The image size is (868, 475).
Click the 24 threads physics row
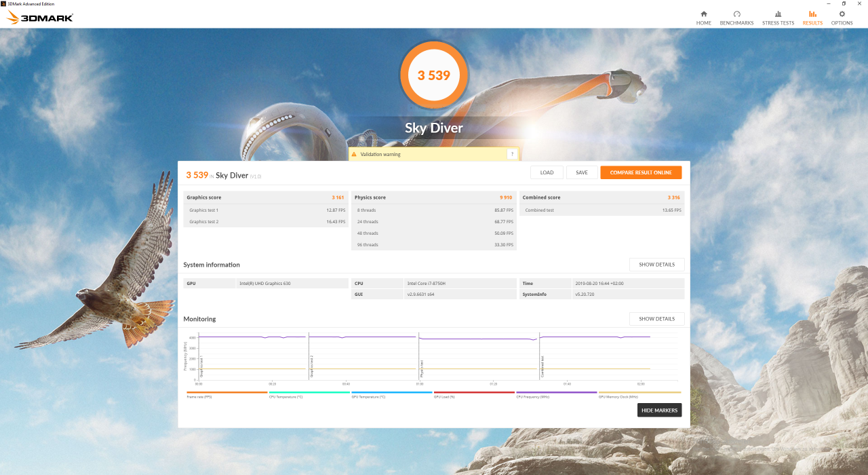point(434,222)
